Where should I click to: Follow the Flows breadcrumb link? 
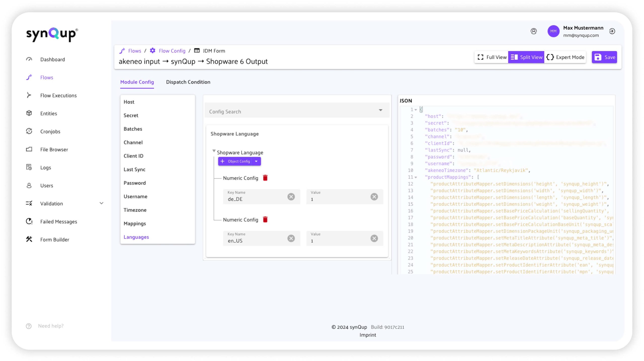coord(135,51)
